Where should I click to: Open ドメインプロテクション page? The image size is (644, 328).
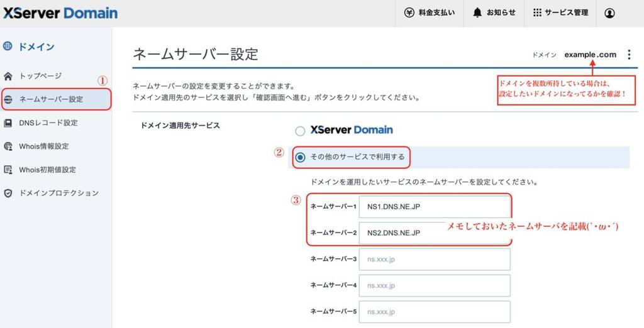click(59, 193)
